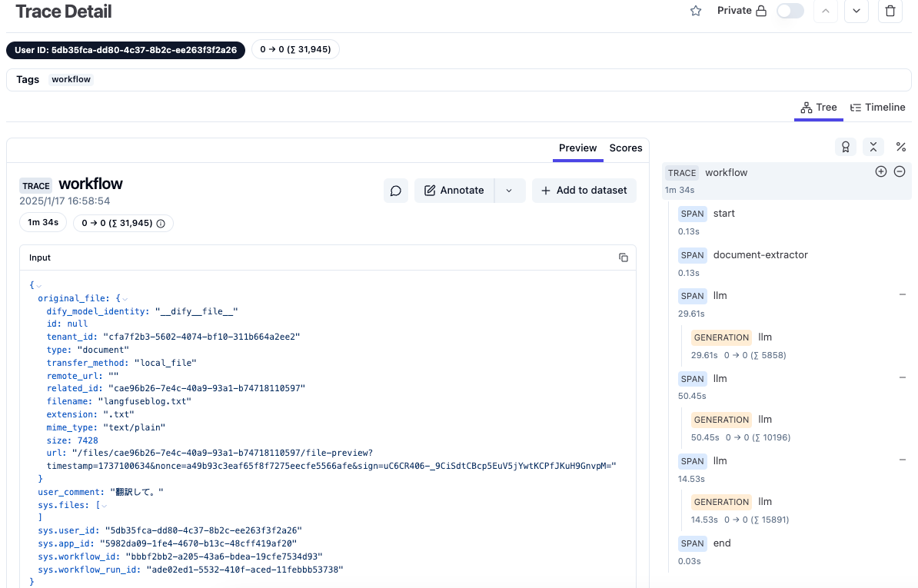The image size is (918, 588).
Task: Collapse all nodes with the minus circle
Action: [900, 171]
